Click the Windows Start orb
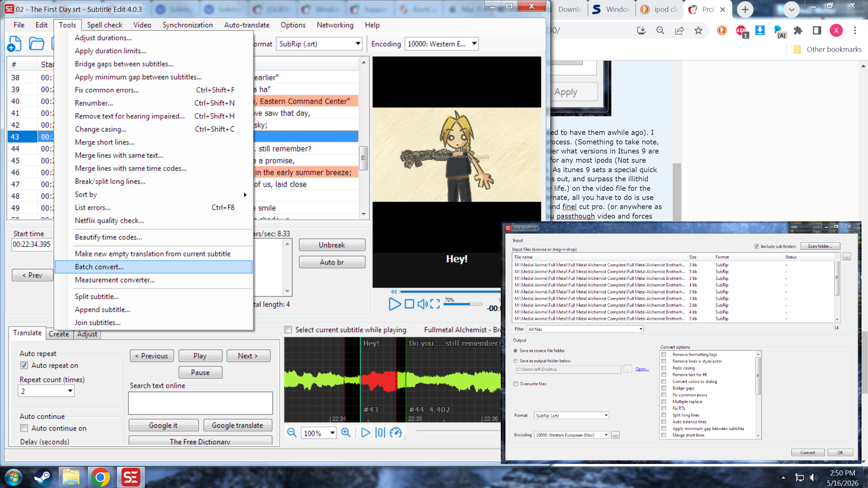 [14, 477]
